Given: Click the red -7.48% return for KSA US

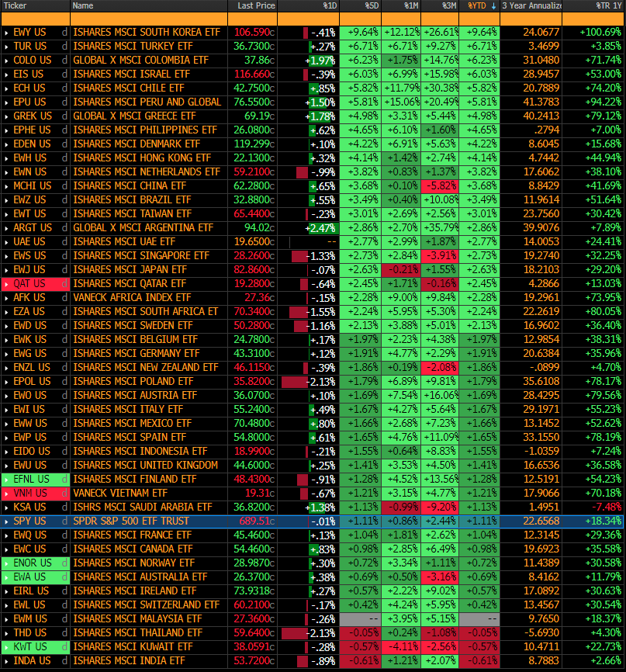Looking at the screenshot, I should pyautogui.click(x=607, y=507).
